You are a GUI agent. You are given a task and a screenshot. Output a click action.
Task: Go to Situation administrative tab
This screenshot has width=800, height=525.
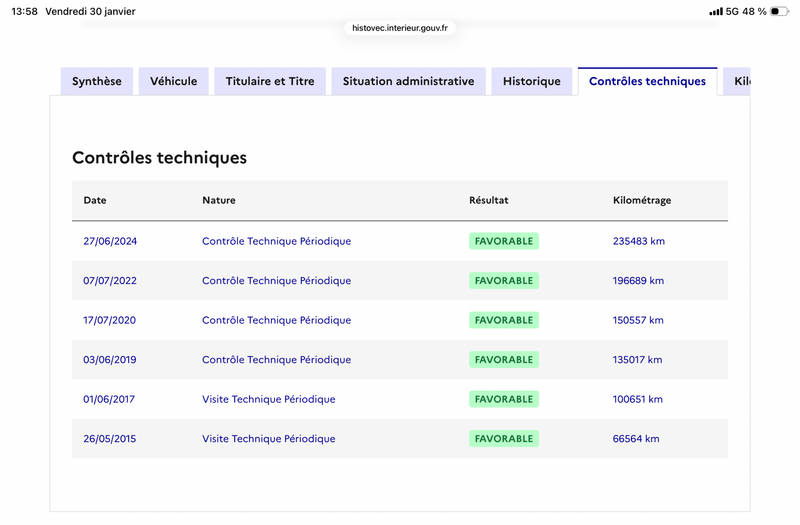(x=408, y=81)
